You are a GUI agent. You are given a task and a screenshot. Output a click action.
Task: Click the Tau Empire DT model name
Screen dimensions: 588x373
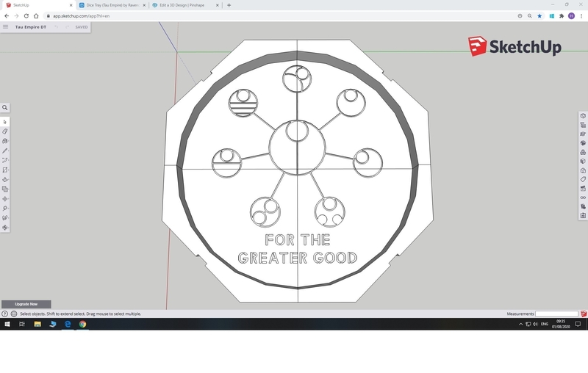pyautogui.click(x=31, y=27)
